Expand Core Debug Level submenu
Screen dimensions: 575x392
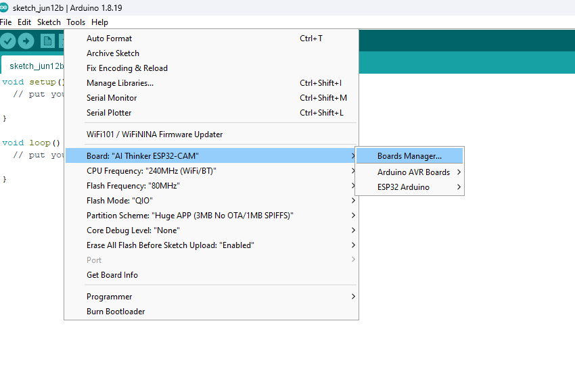[x=211, y=230]
